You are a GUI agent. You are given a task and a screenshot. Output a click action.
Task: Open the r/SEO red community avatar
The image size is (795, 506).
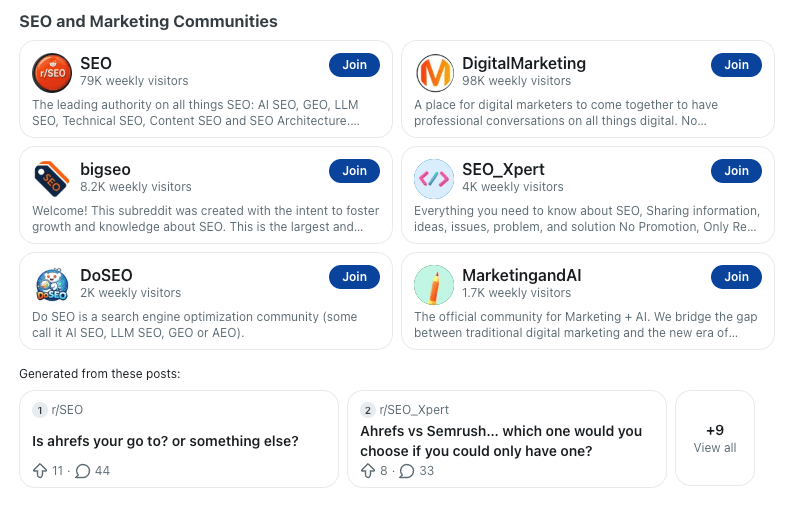(x=52, y=73)
